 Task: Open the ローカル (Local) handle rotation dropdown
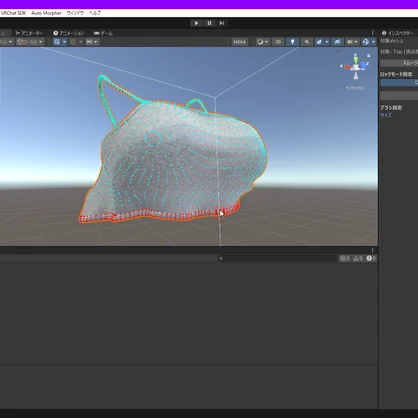[x=30, y=42]
